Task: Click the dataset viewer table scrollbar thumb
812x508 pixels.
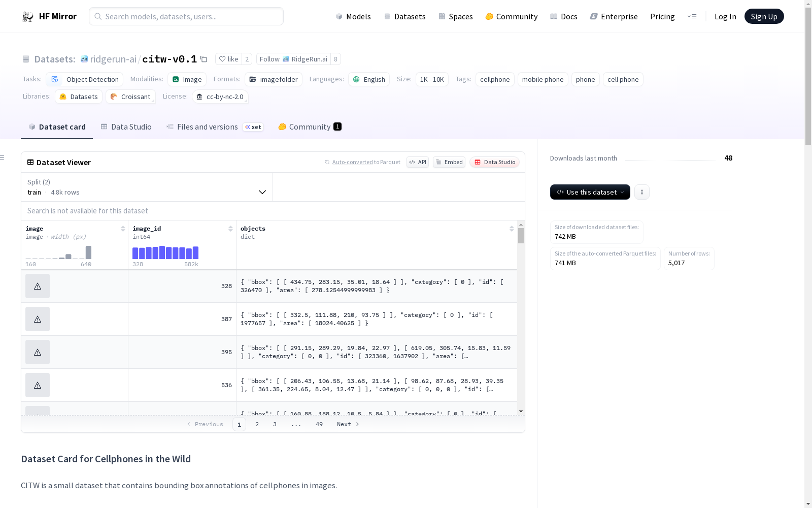Action: [521, 236]
